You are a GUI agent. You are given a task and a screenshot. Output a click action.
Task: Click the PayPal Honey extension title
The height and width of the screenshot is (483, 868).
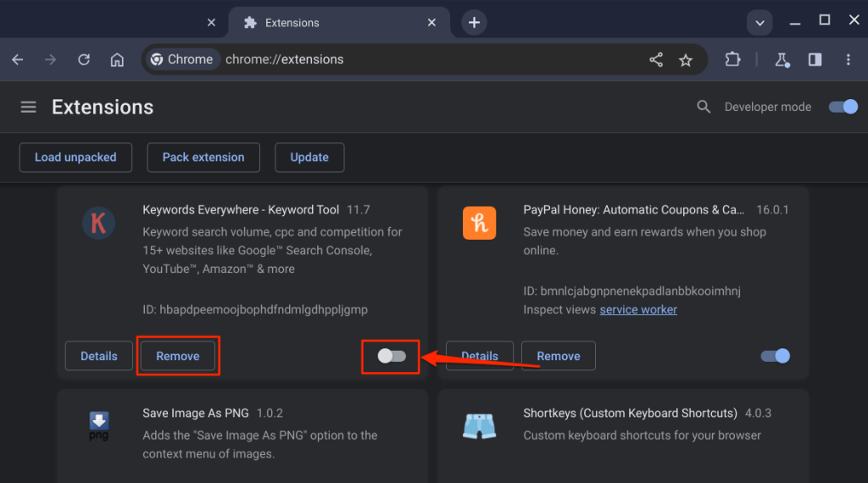(x=634, y=209)
